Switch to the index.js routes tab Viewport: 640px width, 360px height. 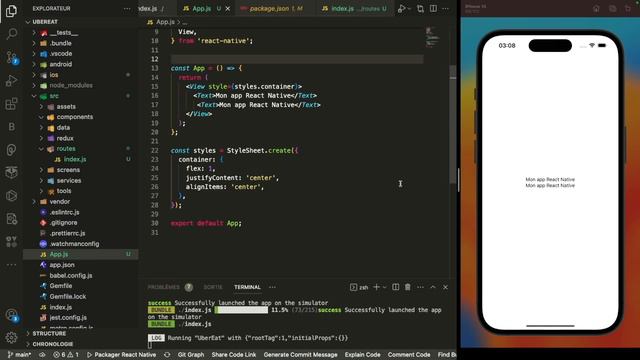pos(353,9)
